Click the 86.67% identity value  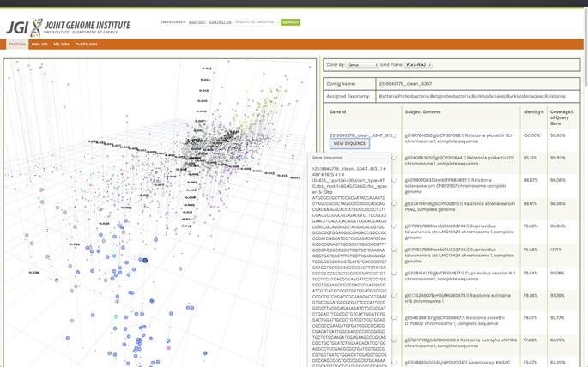(530, 180)
